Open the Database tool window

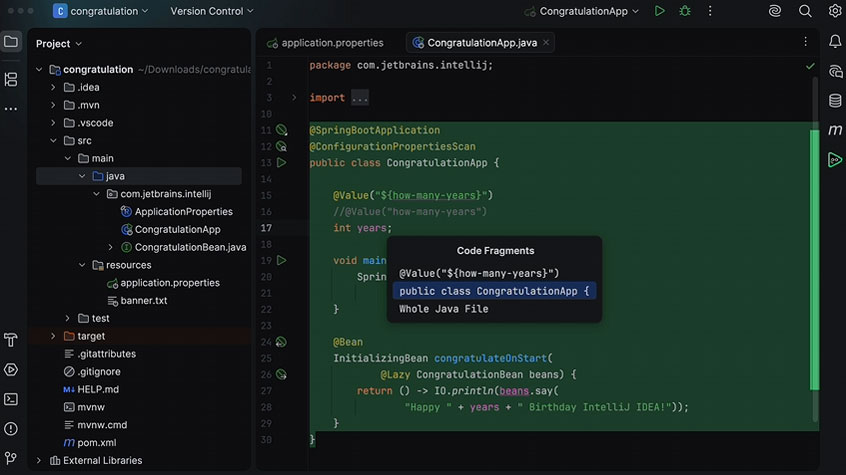tap(835, 101)
